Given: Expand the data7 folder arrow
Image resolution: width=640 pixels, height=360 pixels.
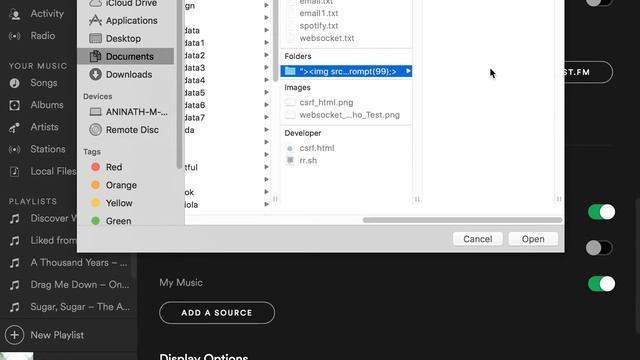Looking at the screenshot, I should point(266,117).
